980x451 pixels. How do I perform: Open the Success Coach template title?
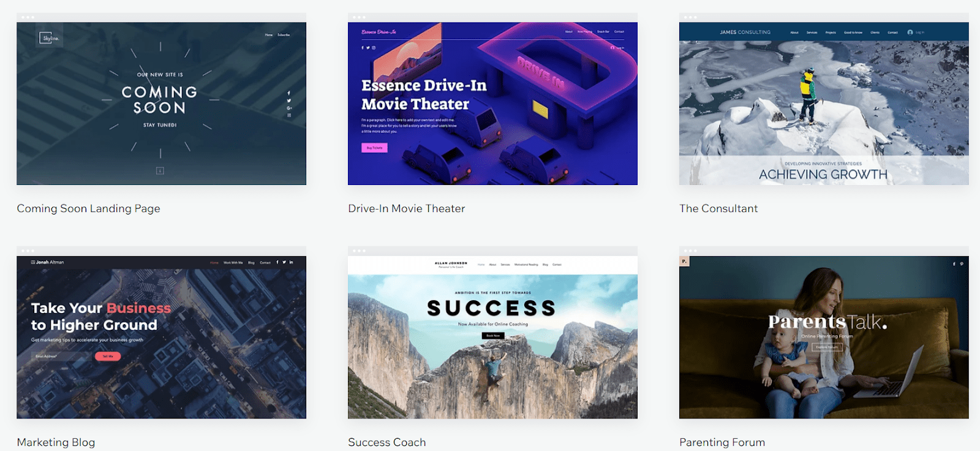click(386, 442)
